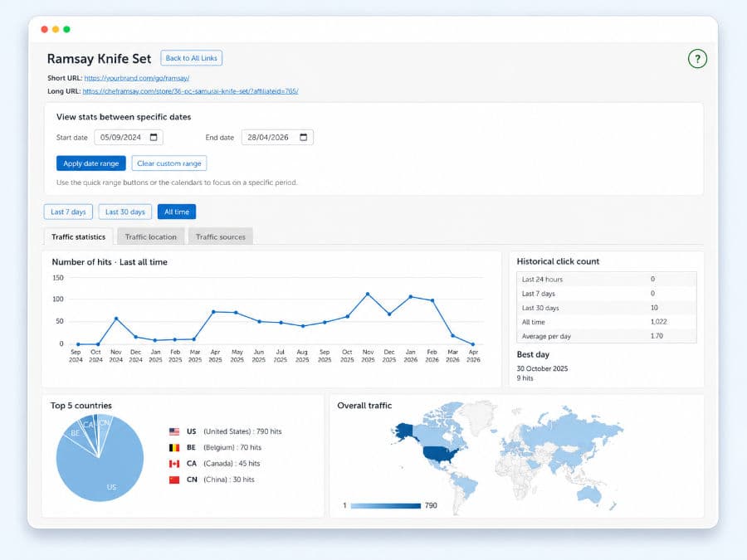The width and height of the screenshot is (747, 560).
Task: Click '(Canada) : 45 hits' text
Action: pyautogui.click(x=232, y=463)
